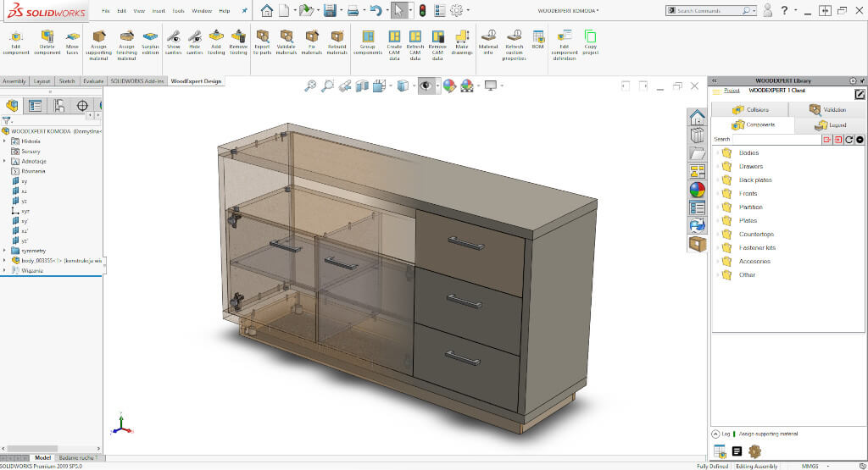The image size is (868, 470).
Task: Click Assign finishing material
Action: (127, 44)
